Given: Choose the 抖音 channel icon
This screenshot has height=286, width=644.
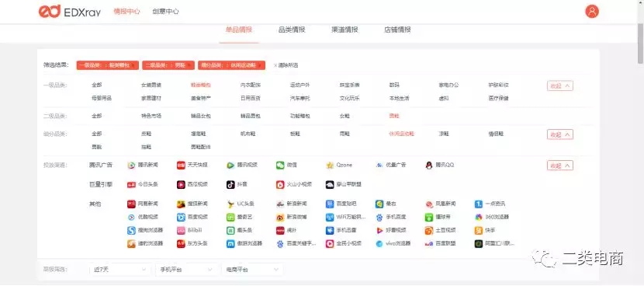Looking at the screenshot, I should pyautogui.click(x=230, y=185).
